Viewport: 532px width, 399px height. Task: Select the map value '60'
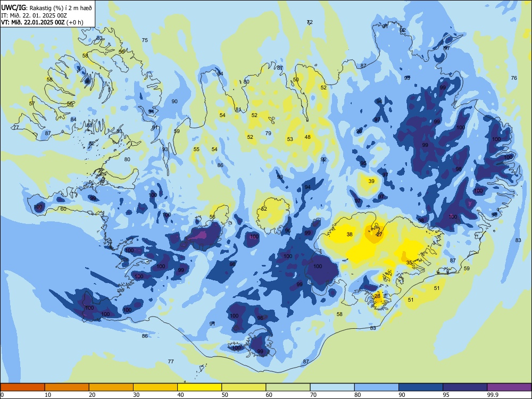[x=63, y=209]
